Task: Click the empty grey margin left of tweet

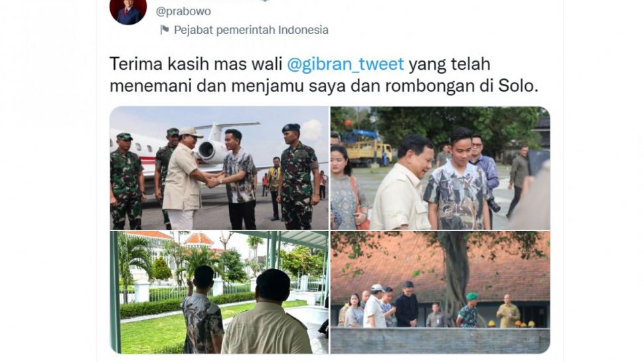Action: (48, 181)
